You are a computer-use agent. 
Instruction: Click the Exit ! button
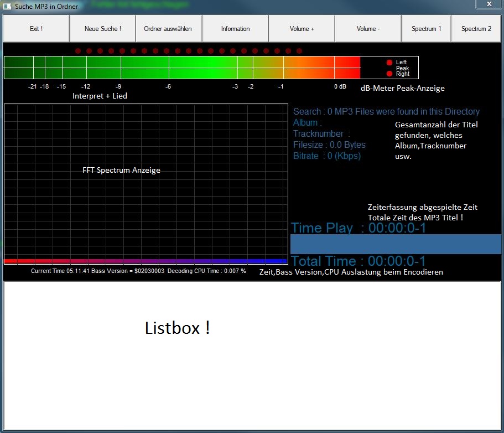pyautogui.click(x=36, y=29)
